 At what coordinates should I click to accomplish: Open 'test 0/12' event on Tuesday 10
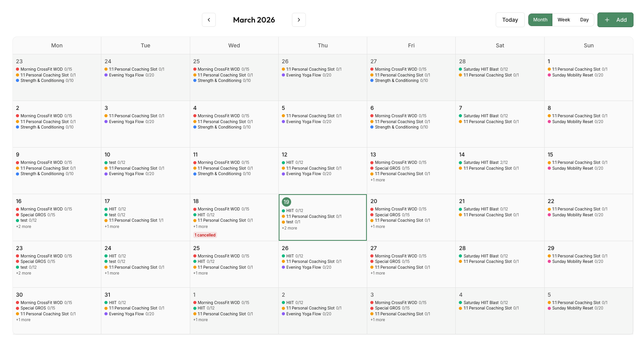(x=115, y=162)
